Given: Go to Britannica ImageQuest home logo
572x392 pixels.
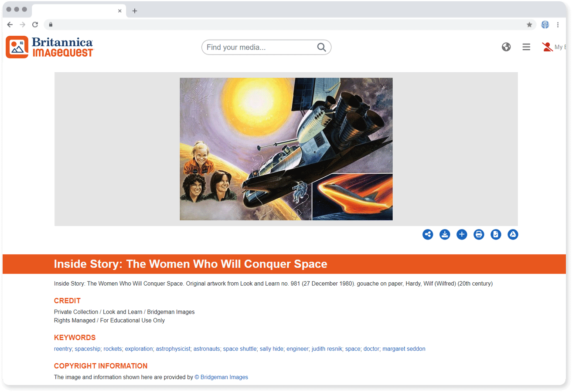Looking at the screenshot, I should tap(50, 47).
